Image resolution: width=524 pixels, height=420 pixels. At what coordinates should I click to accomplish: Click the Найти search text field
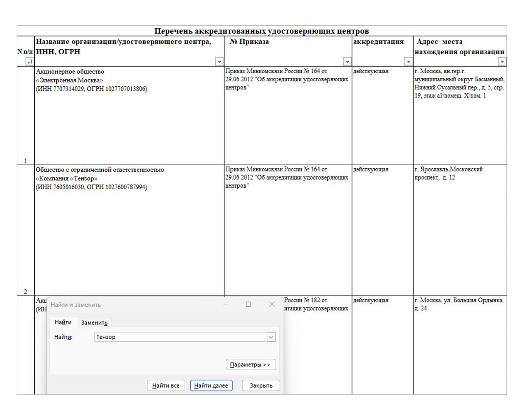coord(180,337)
